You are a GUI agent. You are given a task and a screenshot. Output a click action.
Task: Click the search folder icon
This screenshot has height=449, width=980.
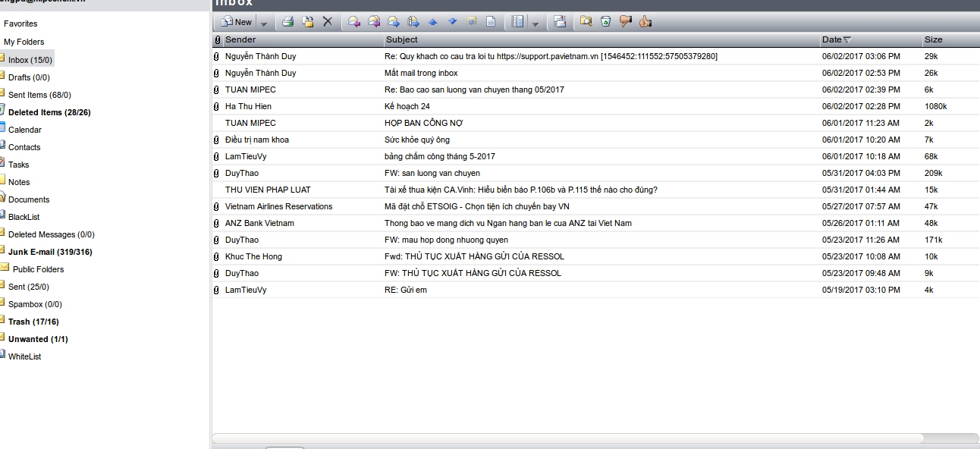(x=586, y=22)
